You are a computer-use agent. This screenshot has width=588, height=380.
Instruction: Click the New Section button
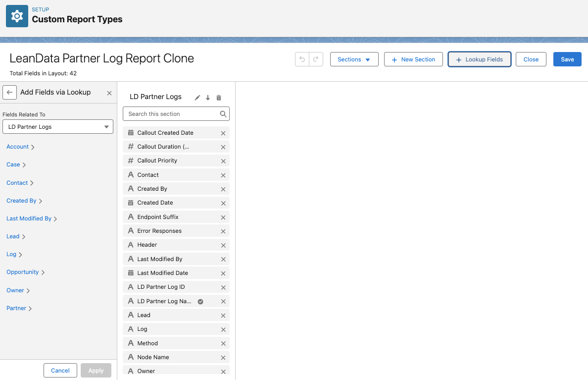tap(413, 59)
